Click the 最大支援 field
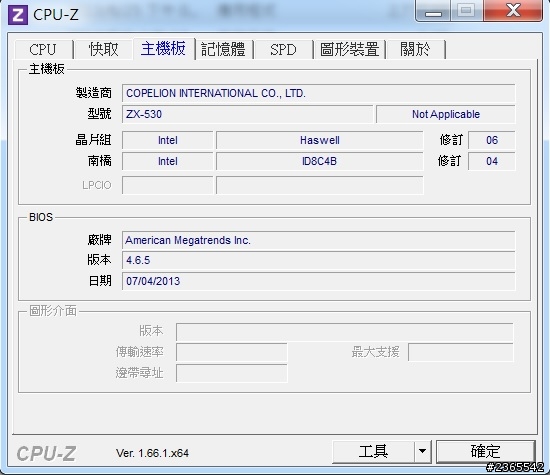This screenshot has height=475, width=550. 461,352
